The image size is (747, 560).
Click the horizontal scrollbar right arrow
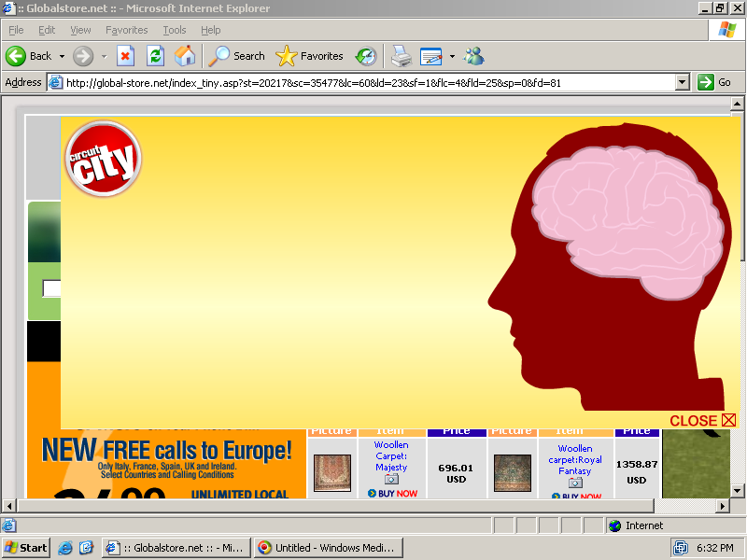723,506
